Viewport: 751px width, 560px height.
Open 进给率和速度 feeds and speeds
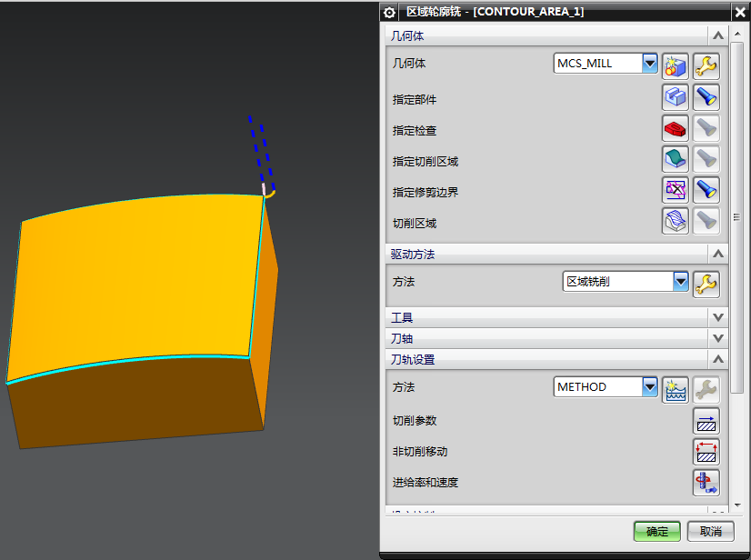[x=706, y=483]
